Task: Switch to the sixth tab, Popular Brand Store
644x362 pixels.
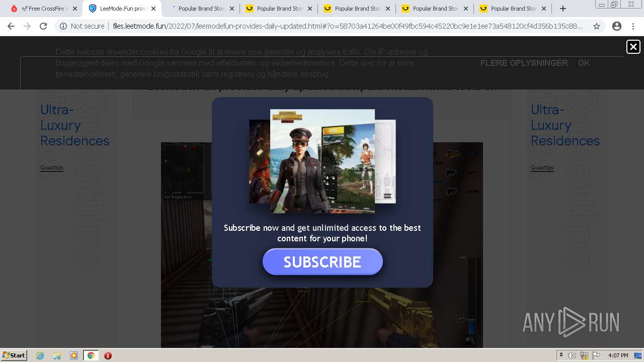Action: point(435,9)
